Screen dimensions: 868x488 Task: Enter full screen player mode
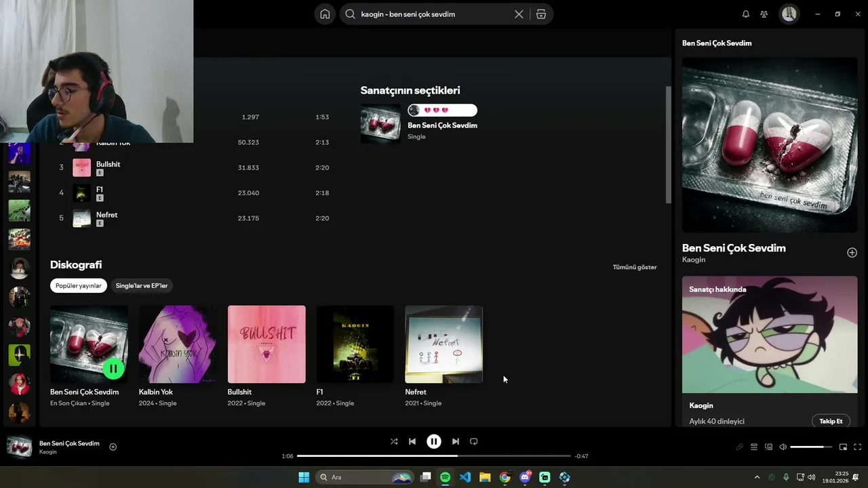coord(858,447)
